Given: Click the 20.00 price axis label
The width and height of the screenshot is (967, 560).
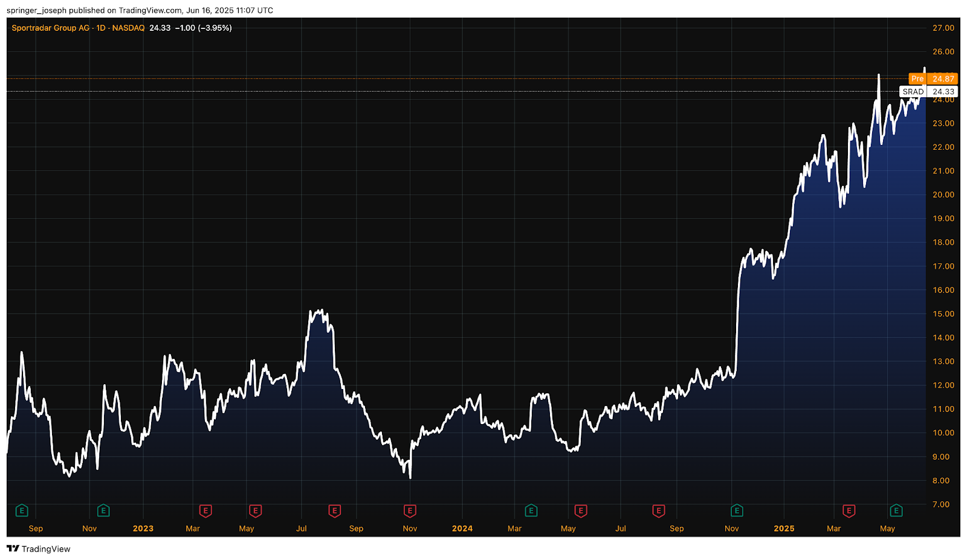Looking at the screenshot, I should tap(943, 195).
